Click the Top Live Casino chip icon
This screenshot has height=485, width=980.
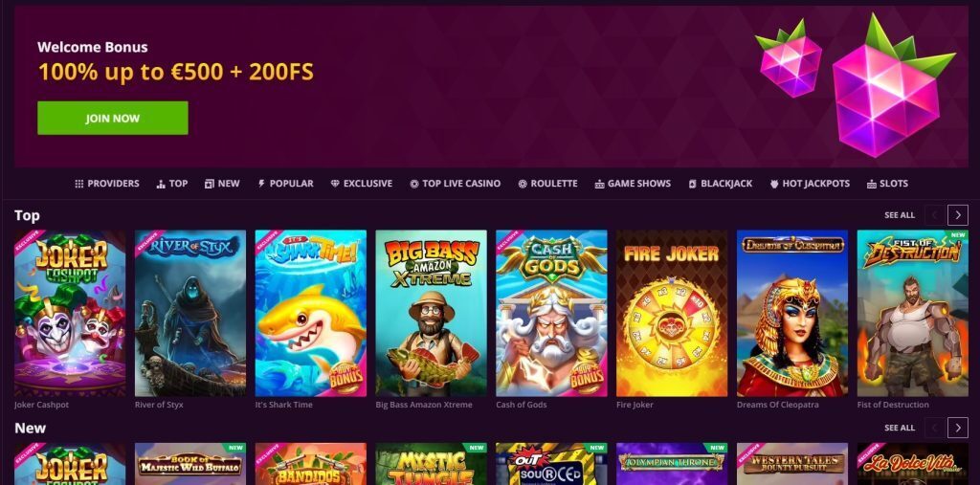413,184
